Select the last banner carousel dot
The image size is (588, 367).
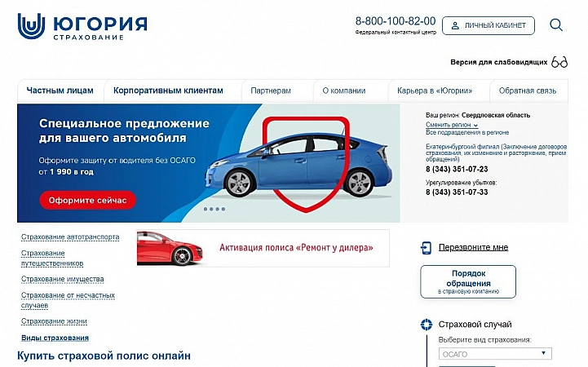click(223, 209)
